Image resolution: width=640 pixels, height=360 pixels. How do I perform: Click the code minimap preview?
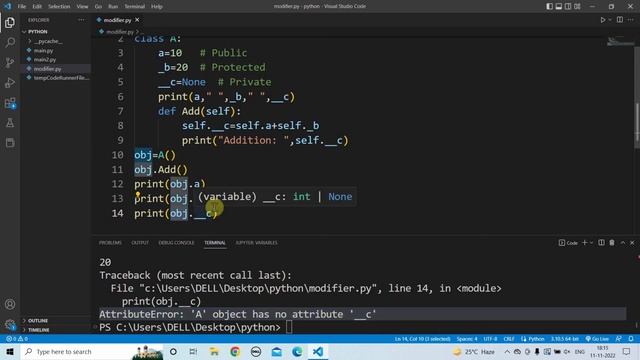(x=620, y=42)
